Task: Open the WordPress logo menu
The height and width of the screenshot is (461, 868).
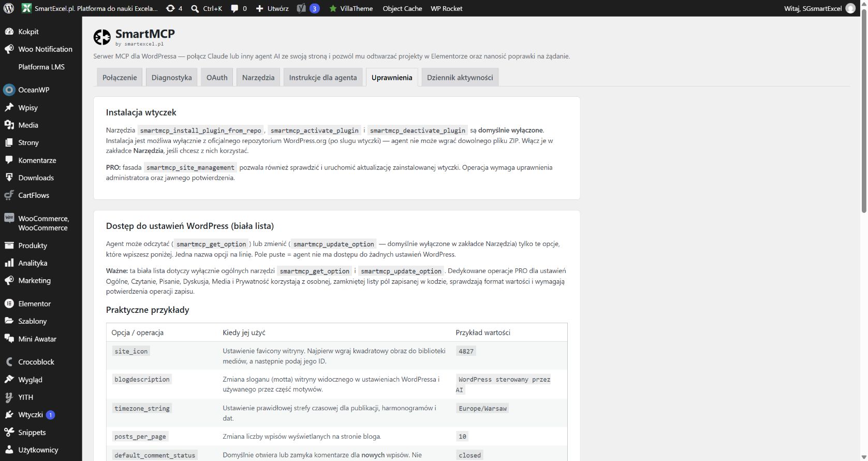Action: (9, 8)
